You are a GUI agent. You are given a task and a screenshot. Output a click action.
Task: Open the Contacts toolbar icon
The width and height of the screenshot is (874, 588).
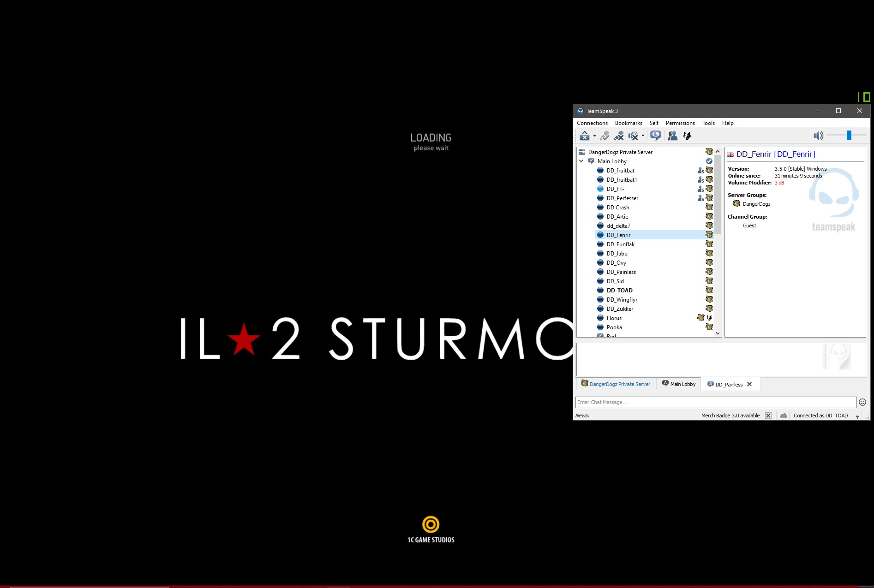(x=673, y=136)
